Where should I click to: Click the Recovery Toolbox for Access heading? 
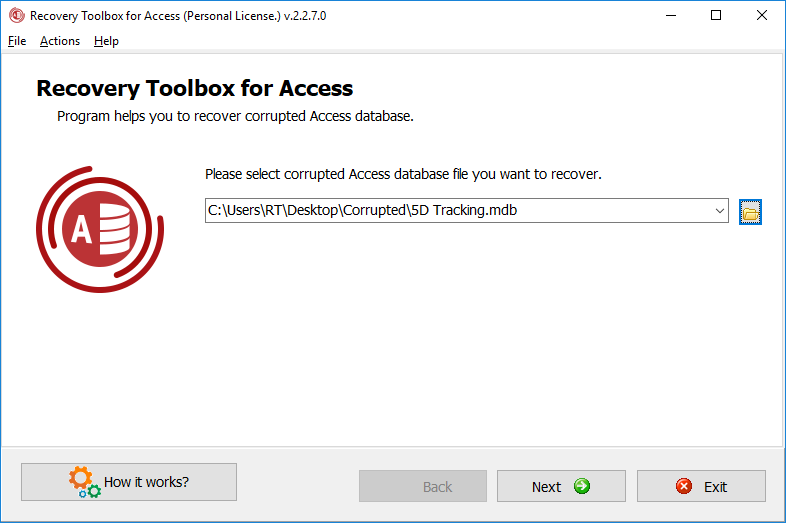coord(194,88)
